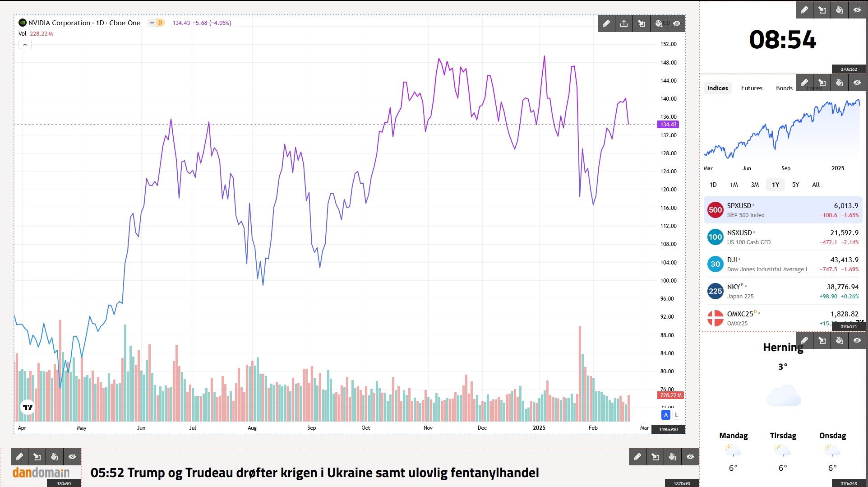Image resolution: width=868 pixels, height=487 pixels.
Task: Switch to the Indices tab
Action: click(717, 88)
